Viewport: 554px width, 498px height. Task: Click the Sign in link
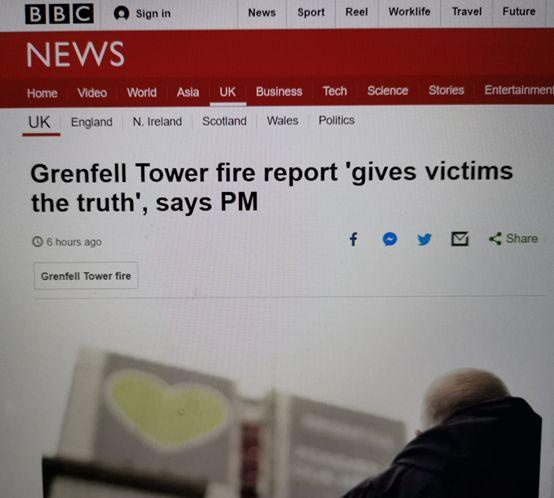[153, 13]
